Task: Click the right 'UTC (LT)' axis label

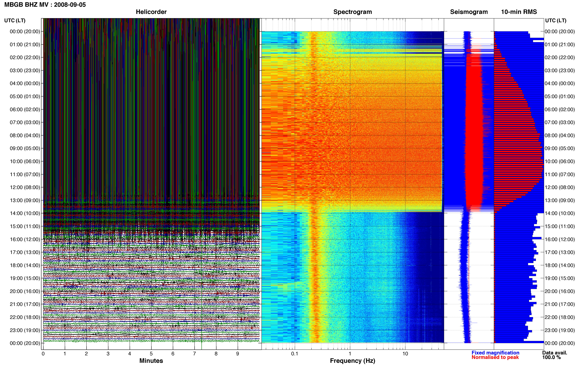Action: (x=556, y=20)
